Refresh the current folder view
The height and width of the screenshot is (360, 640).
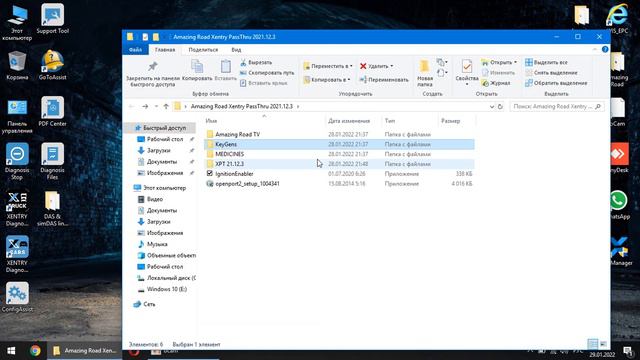click(500, 107)
